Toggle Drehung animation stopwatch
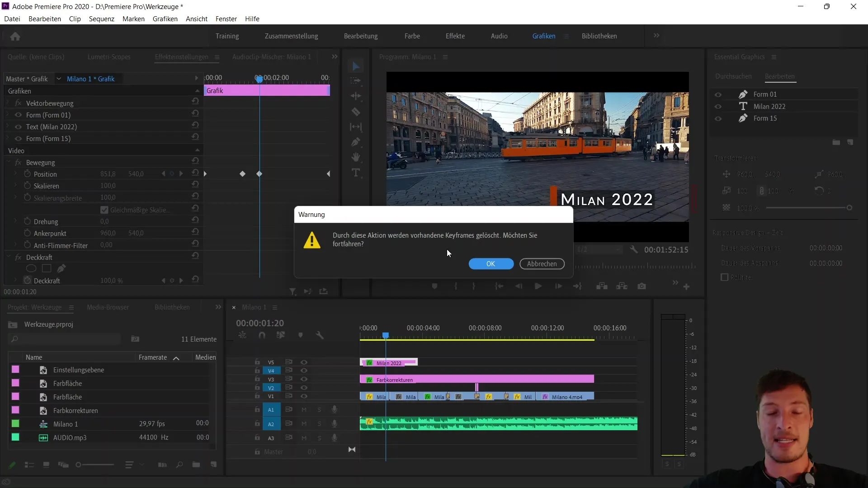Screen dimensions: 868x488 pyautogui.click(x=27, y=221)
